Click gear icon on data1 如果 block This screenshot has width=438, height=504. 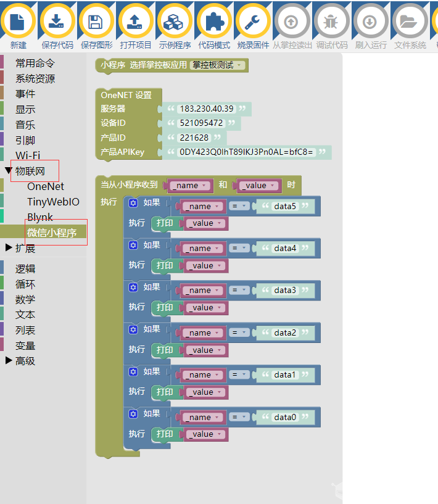tap(133, 372)
